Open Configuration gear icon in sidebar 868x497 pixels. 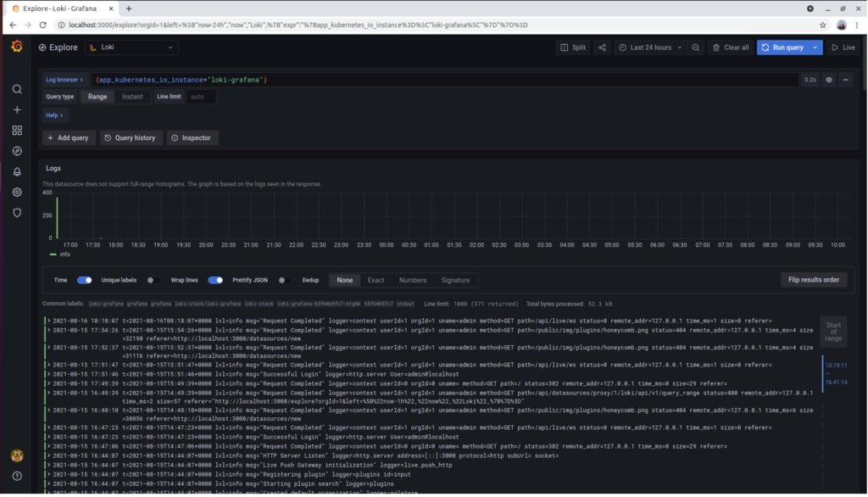(17, 193)
